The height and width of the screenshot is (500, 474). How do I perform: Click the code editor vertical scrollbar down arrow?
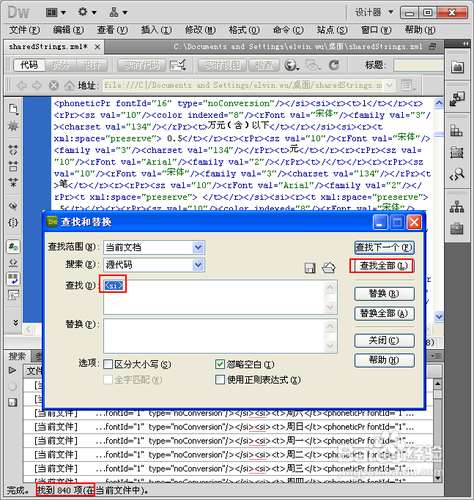tap(439, 316)
